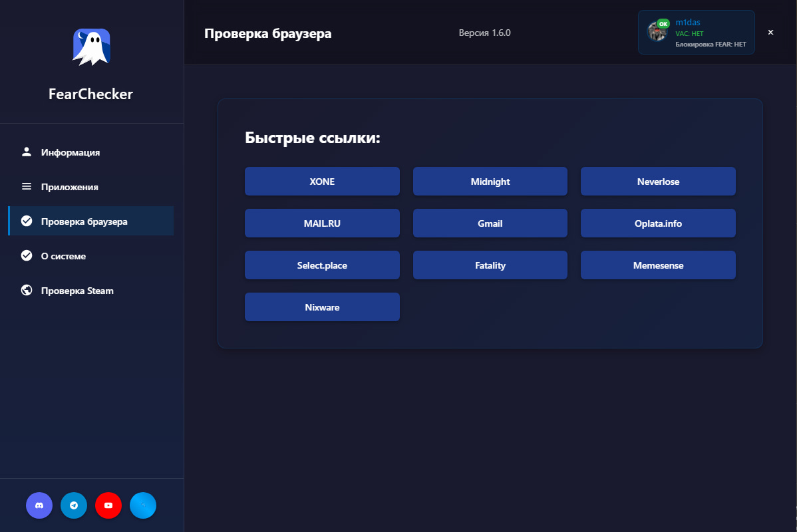Open the Neverlose link
Image resolution: width=797 pixels, height=532 pixels.
tap(658, 182)
